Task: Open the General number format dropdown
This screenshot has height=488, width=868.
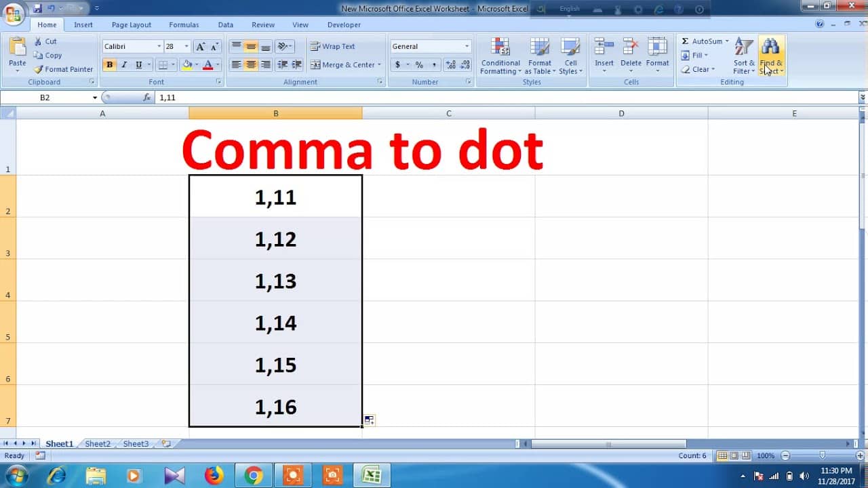Action: pos(467,45)
